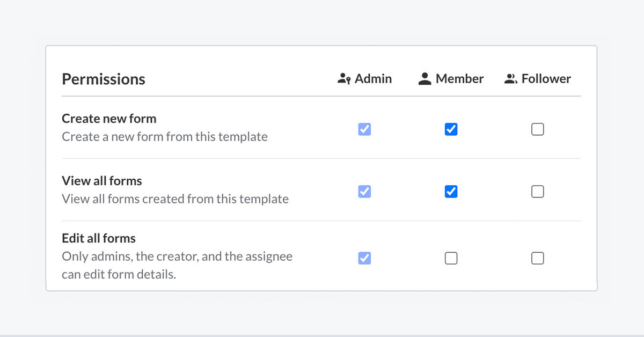644x337 pixels.
Task: Uncheck Member's Create new form checkbox
Action: [451, 129]
